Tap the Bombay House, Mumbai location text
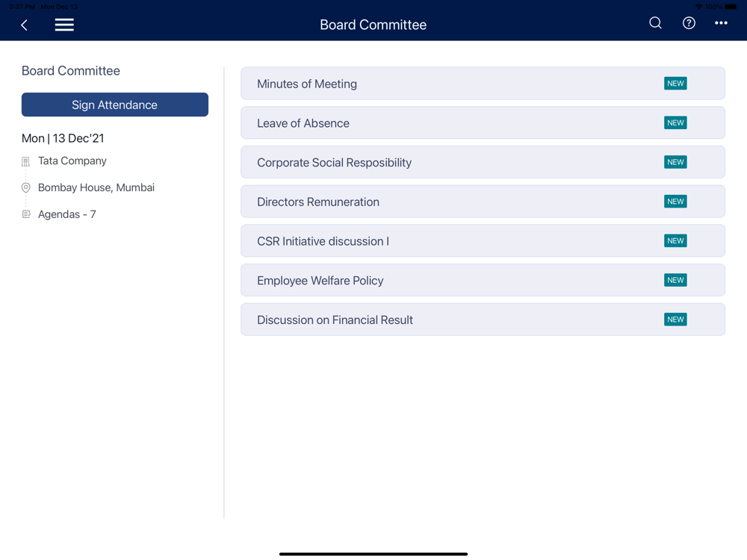This screenshot has height=560, width=747. 96,187
